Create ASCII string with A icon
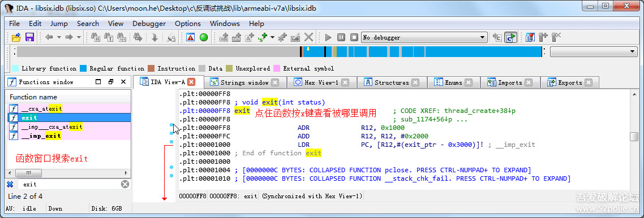This screenshot has height=218, width=644. click(x=250, y=37)
